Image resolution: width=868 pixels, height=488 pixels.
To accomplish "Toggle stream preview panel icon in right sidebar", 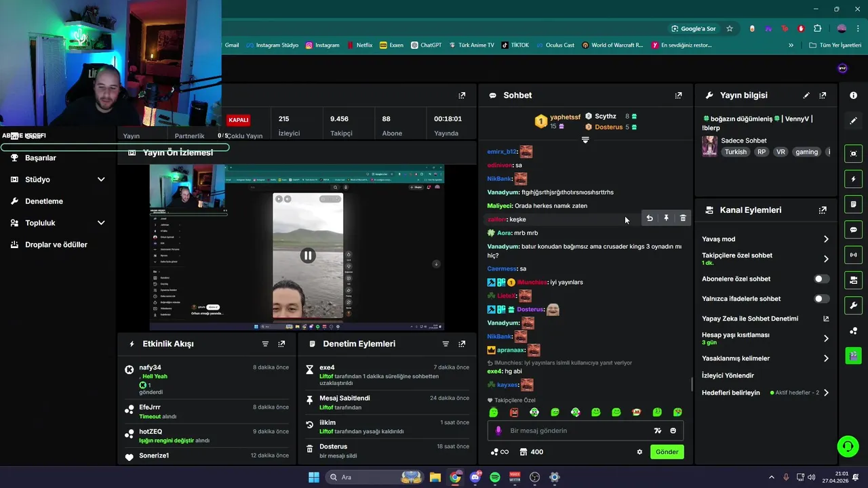I will click(853, 154).
